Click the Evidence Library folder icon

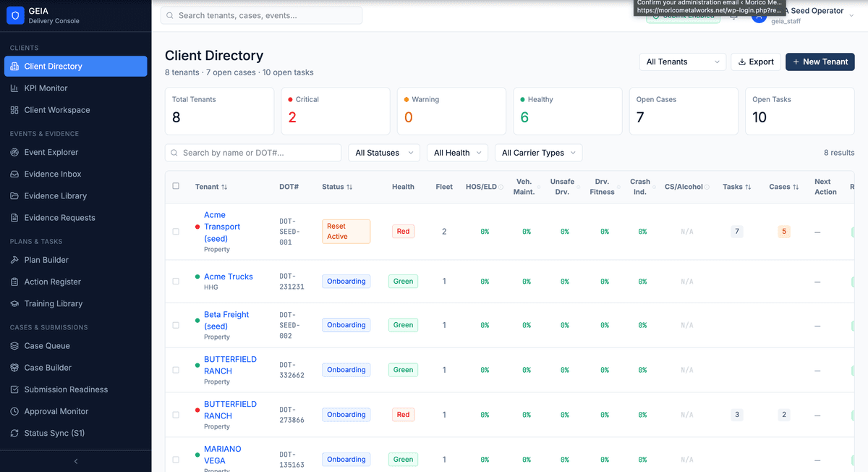tap(15, 196)
